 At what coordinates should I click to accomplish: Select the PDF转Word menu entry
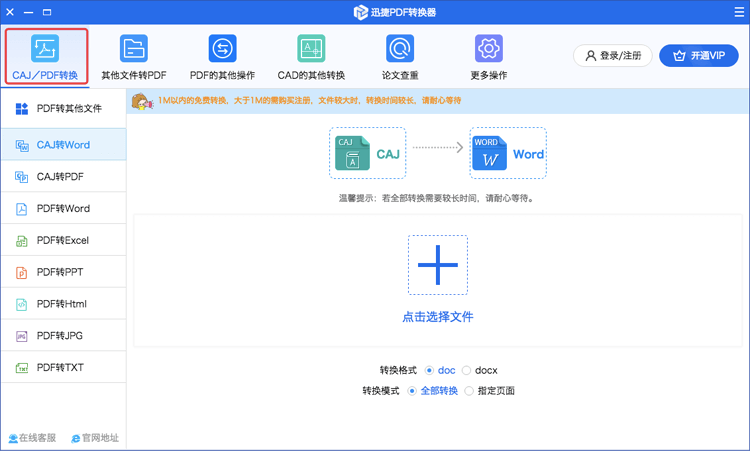click(64, 209)
